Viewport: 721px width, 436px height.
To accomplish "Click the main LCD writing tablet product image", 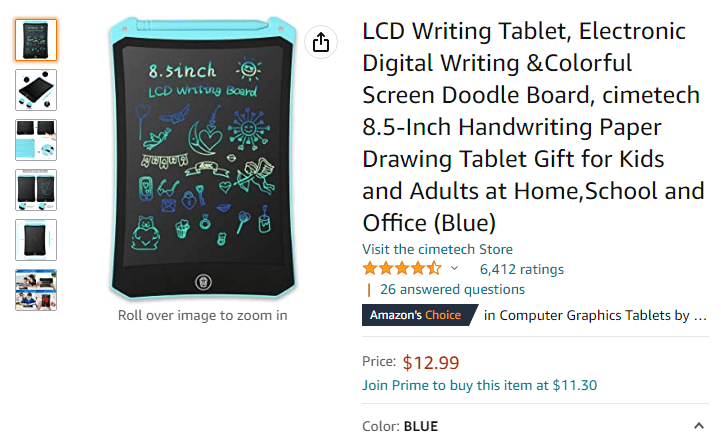I will (203, 158).
